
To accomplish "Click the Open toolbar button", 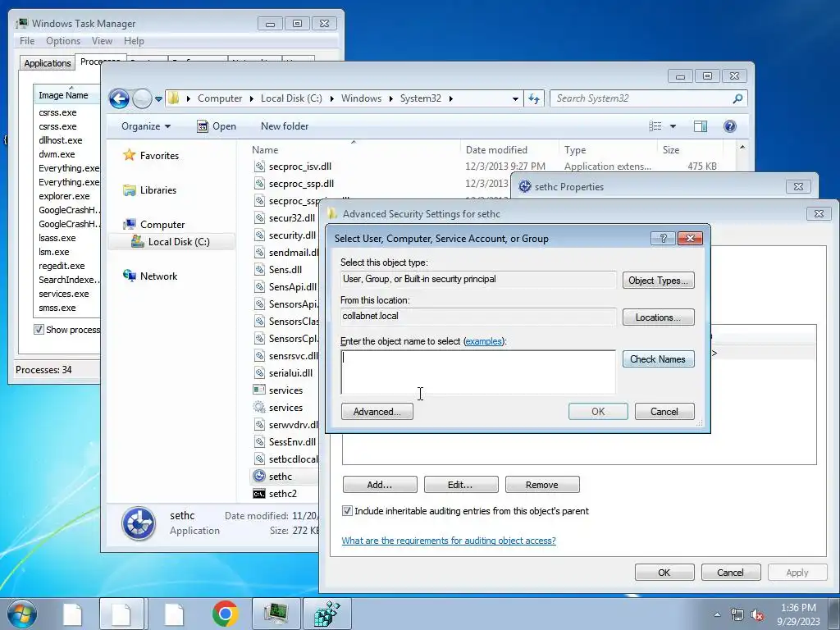I will pyautogui.click(x=217, y=126).
